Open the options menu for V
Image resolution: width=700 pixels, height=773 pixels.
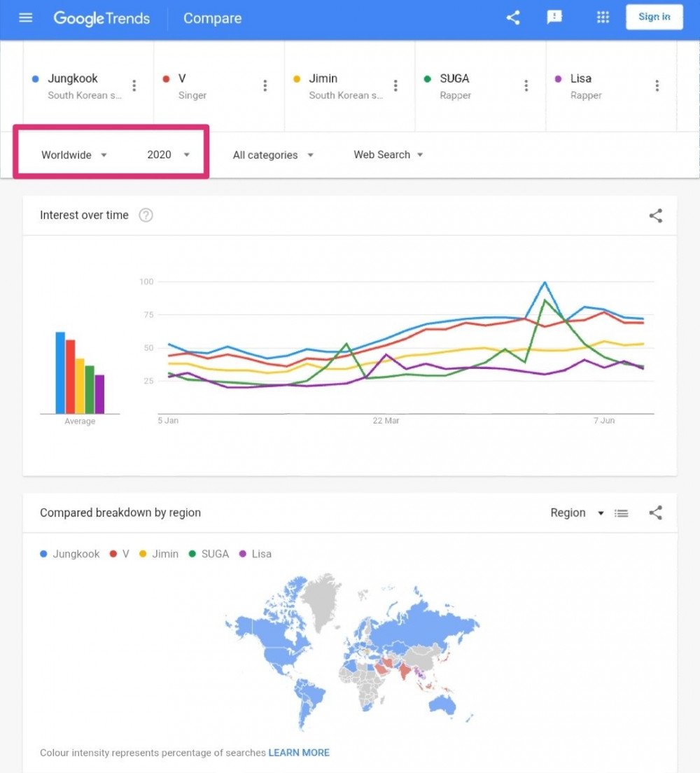coord(265,85)
